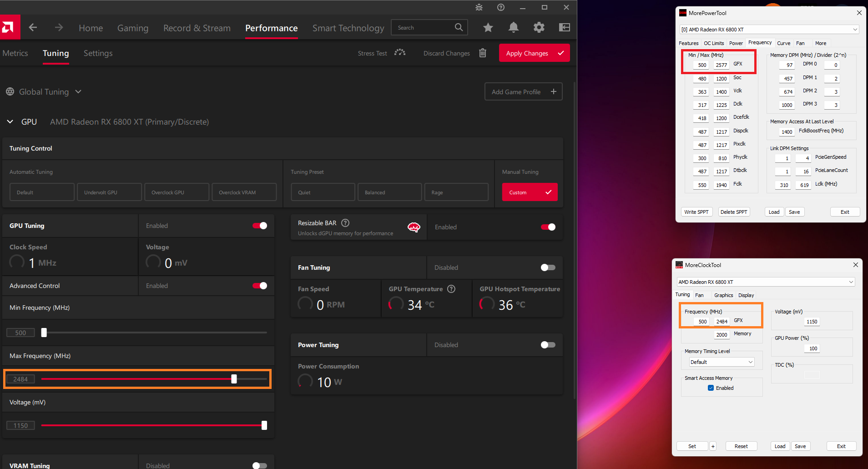
Task: Click the Min Frequency slider handle
Action: [x=44, y=333]
